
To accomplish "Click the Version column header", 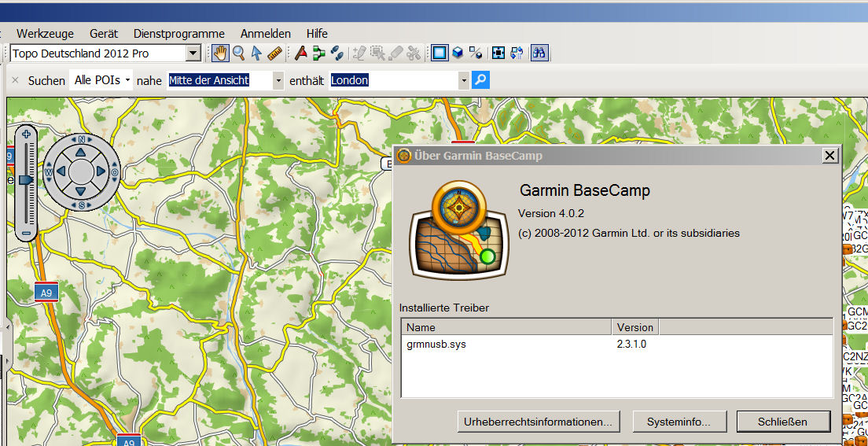I will 635,327.
